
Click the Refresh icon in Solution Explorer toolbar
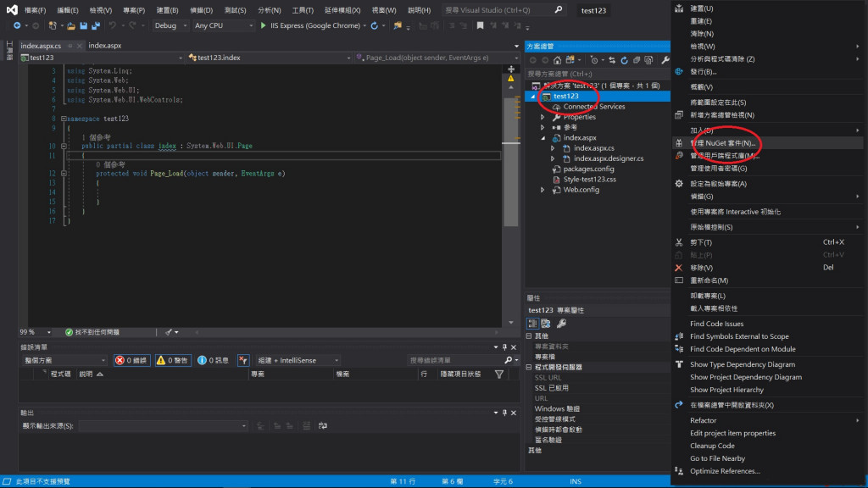coord(624,60)
